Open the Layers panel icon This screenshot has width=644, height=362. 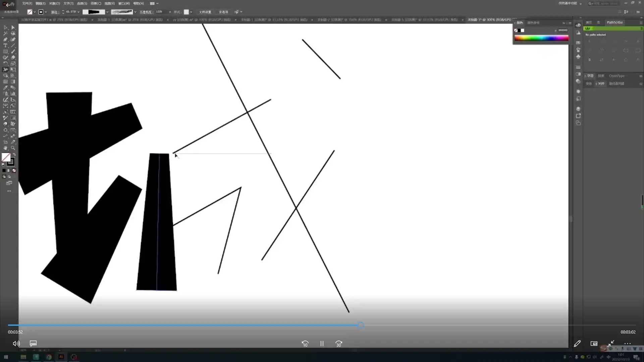click(578, 109)
